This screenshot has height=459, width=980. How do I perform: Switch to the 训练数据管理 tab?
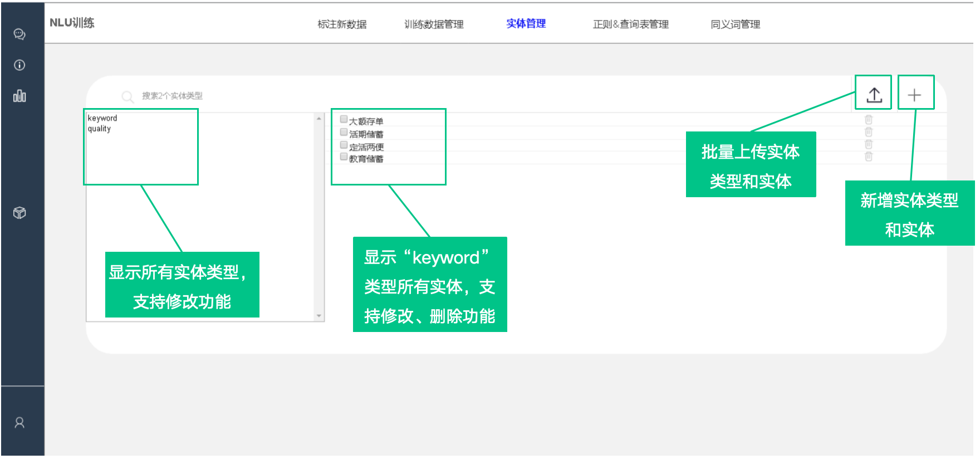point(434,24)
